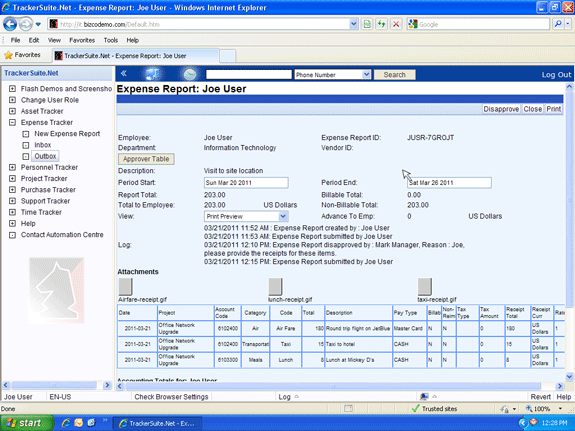Open the address bar history dropdown

point(354,24)
